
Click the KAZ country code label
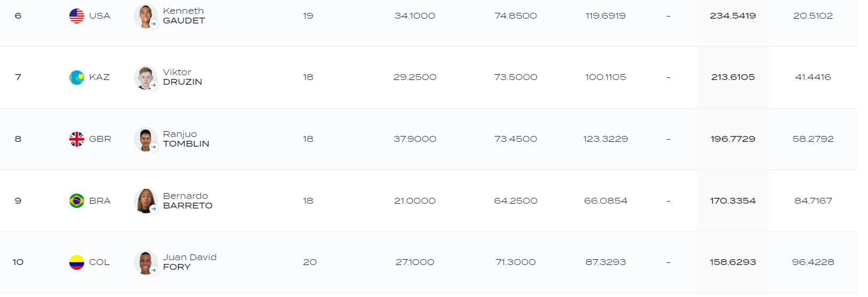[x=99, y=77]
